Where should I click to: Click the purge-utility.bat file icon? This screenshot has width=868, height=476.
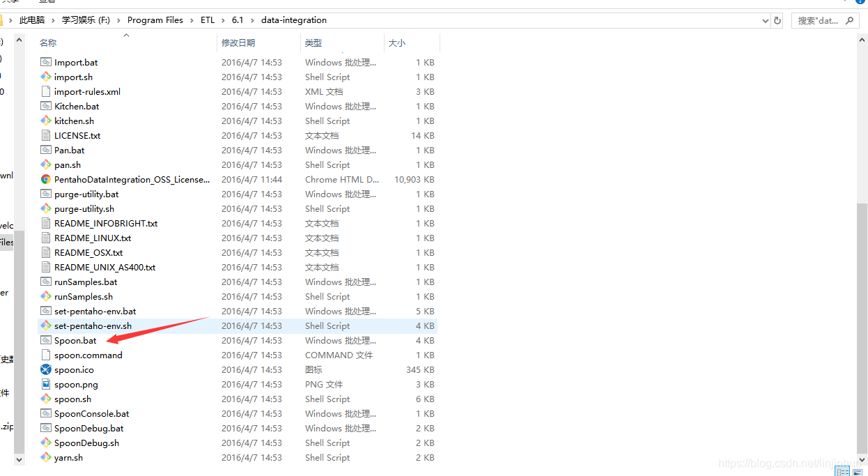tap(46, 194)
